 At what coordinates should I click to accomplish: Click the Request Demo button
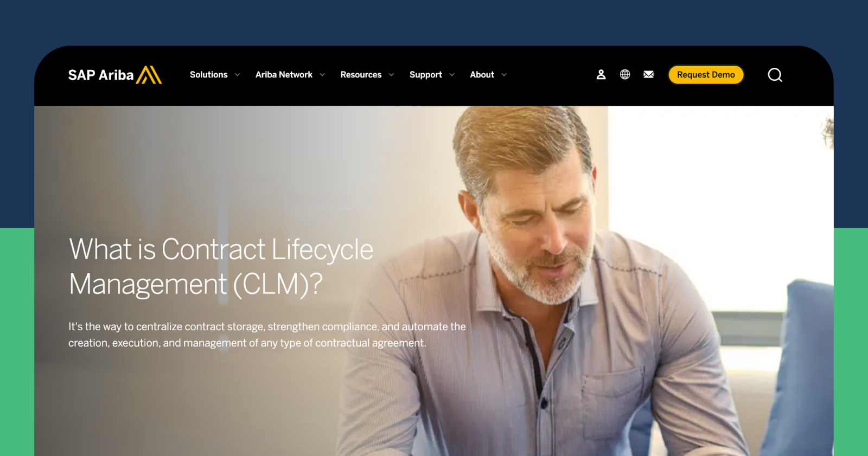click(x=706, y=75)
